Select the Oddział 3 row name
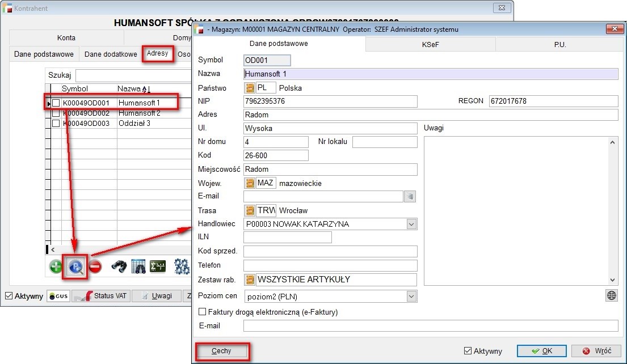The width and height of the screenshot is (627, 364). tap(134, 124)
